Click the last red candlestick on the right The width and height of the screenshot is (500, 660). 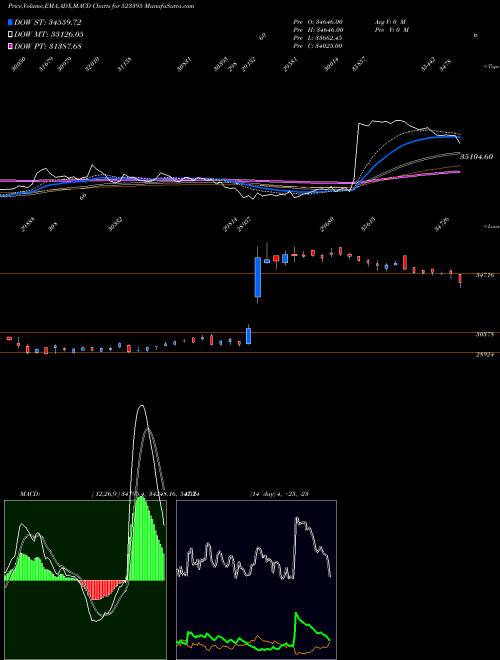460,279
